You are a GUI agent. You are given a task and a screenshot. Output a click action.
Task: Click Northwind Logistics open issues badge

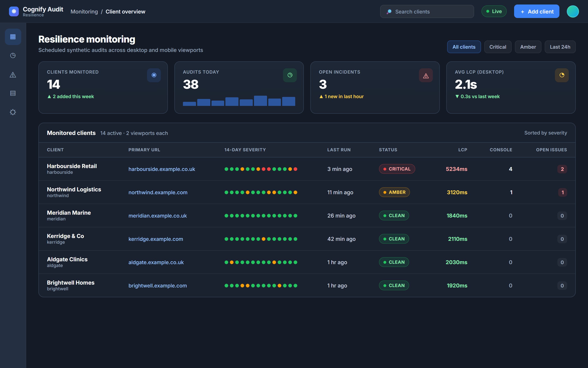(562, 192)
